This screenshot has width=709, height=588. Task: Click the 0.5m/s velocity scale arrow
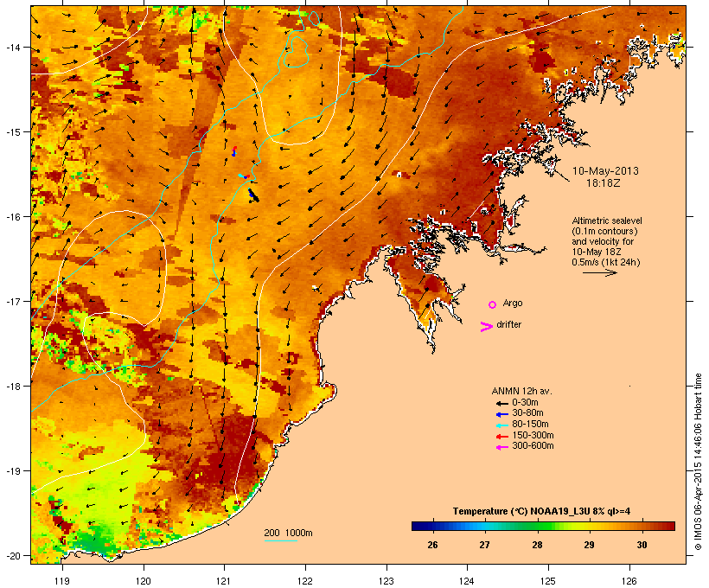[599, 272]
